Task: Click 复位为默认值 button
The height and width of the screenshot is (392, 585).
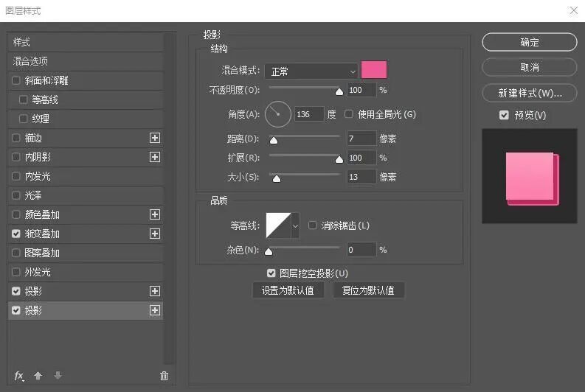Action: (x=368, y=290)
